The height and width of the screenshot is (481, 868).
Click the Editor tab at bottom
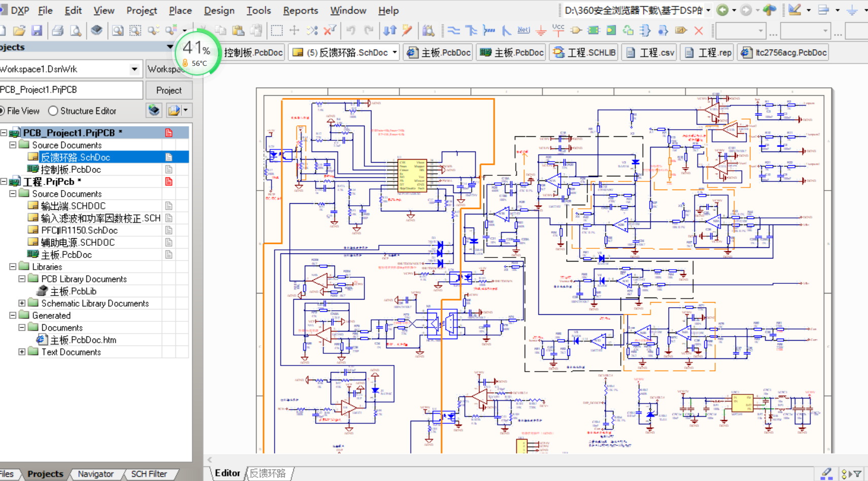[227, 473]
